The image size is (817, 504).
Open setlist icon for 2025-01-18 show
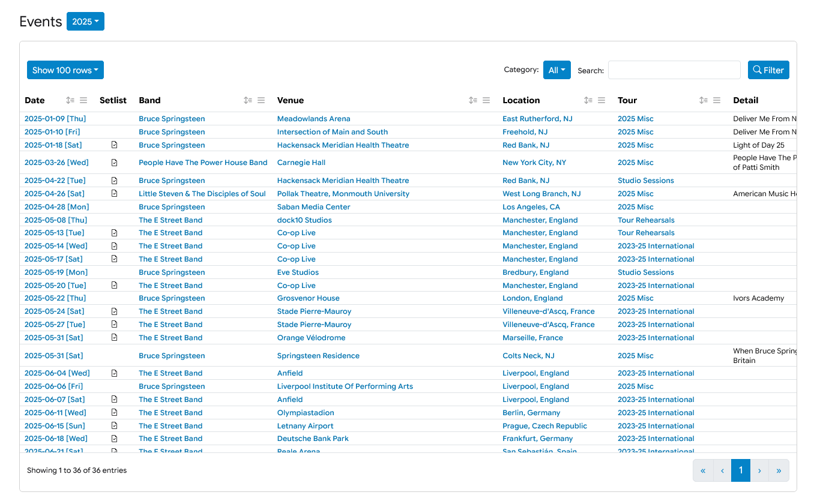tap(114, 145)
